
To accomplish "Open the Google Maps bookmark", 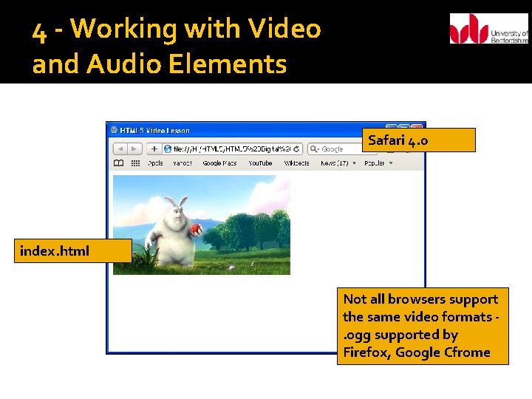I will coord(219,163).
